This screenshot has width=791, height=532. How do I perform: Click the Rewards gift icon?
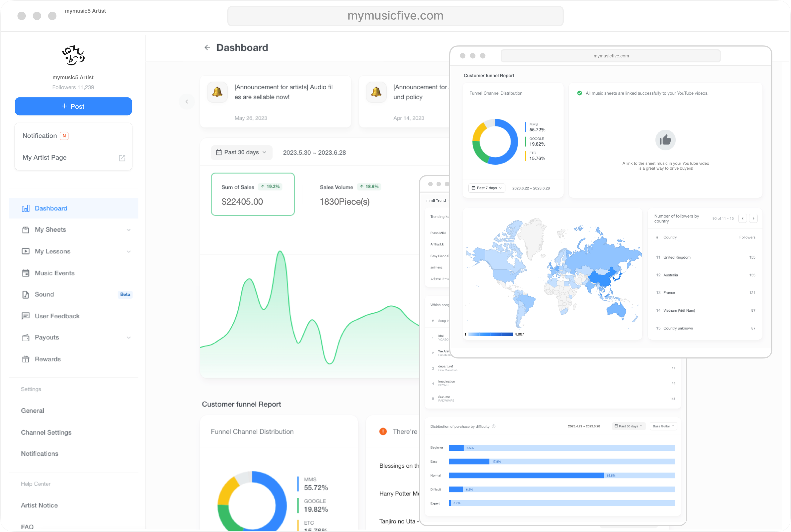(25, 359)
